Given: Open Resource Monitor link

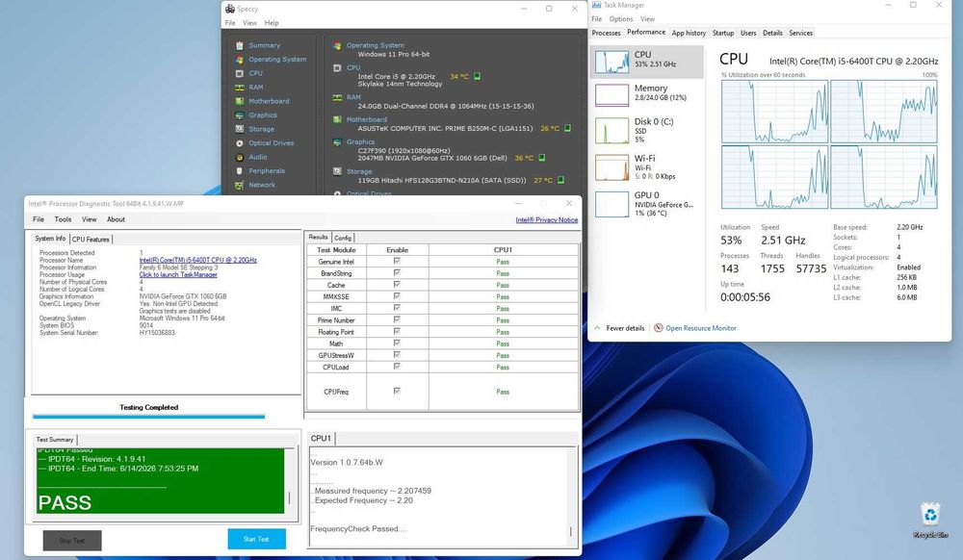Looking at the screenshot, I should pyautogui.click(x=701, y=328).
